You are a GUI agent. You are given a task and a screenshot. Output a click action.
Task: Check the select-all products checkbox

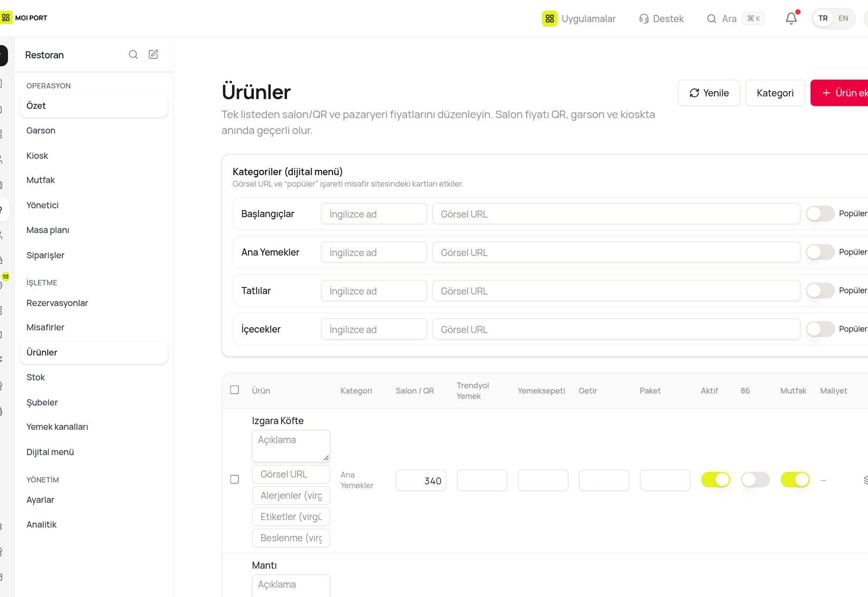click(x=234, y=390)
